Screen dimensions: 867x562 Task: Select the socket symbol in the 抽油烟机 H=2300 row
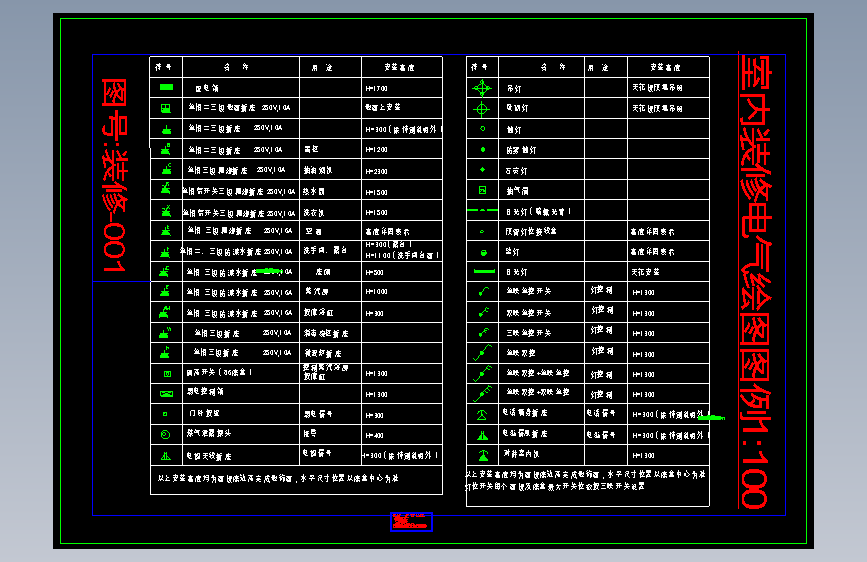coord(166,169)
